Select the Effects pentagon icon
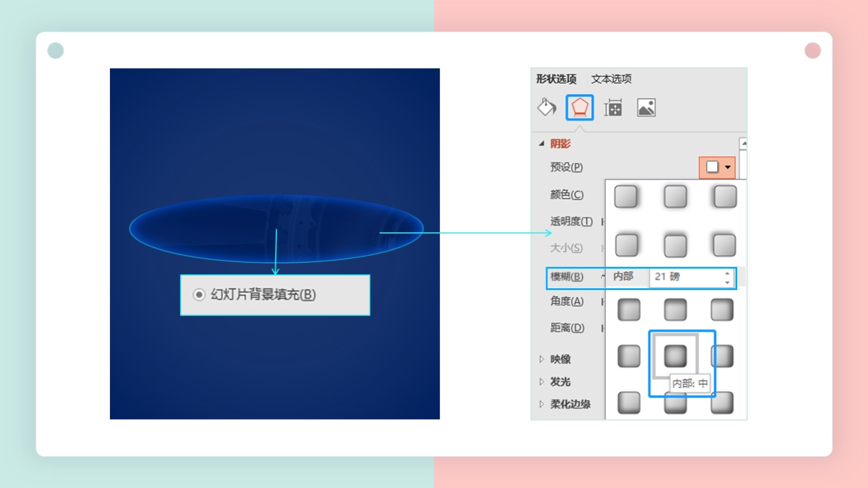Screen dimensions: 868x488 pos(580,107)
